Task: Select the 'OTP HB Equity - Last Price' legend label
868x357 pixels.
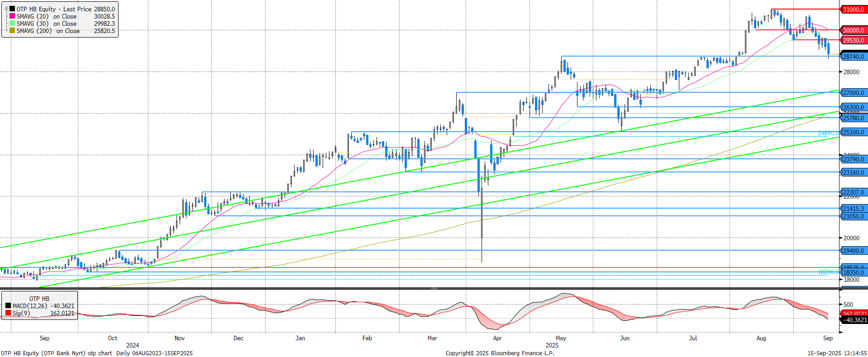Action: [x=54, y=9]
